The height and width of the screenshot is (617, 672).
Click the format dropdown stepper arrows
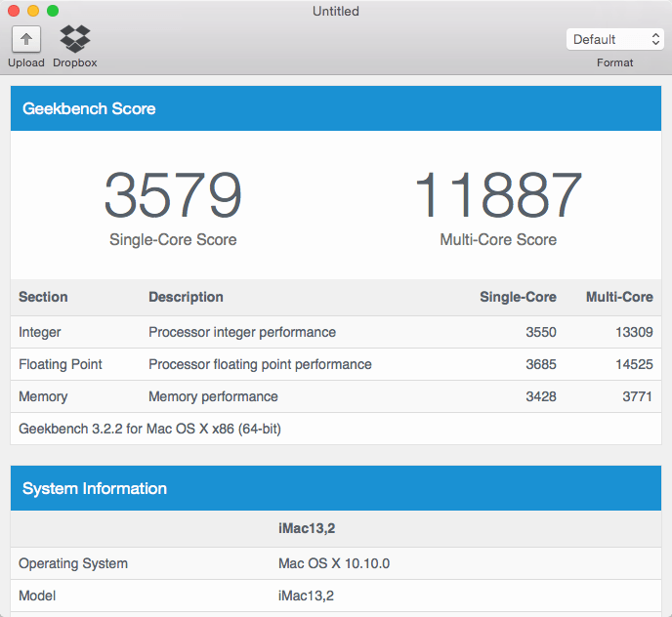click(655, 39)
